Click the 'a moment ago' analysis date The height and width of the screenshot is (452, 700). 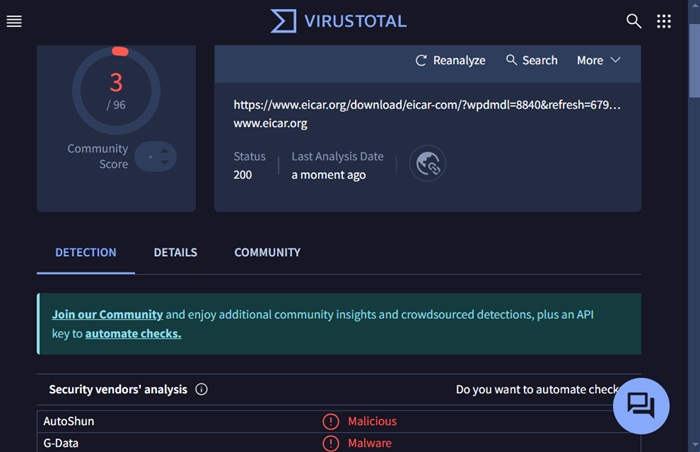[329, 175]
